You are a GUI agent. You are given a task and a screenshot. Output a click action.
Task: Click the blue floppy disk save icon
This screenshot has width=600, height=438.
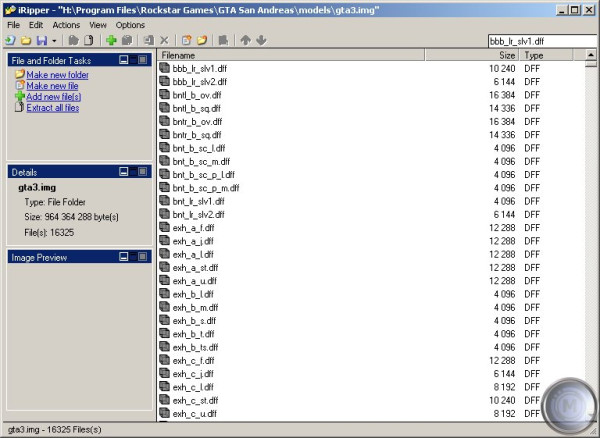[41, 40]
